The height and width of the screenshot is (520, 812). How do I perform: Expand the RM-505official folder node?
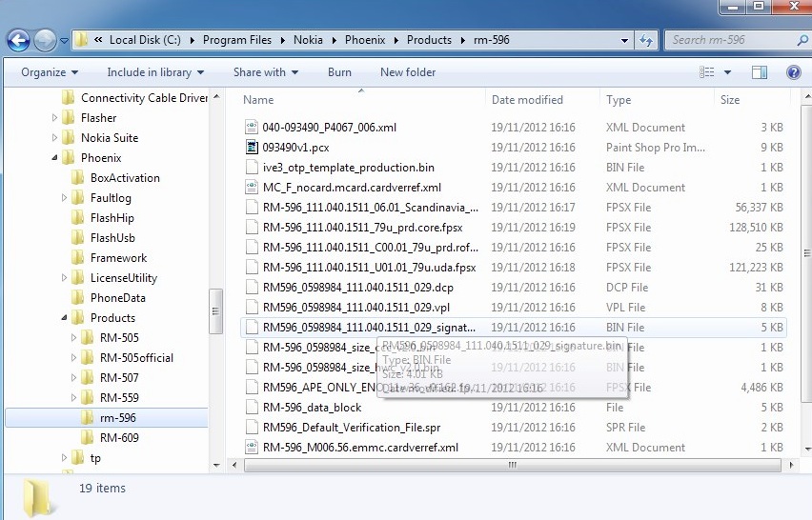pos(73,357)
